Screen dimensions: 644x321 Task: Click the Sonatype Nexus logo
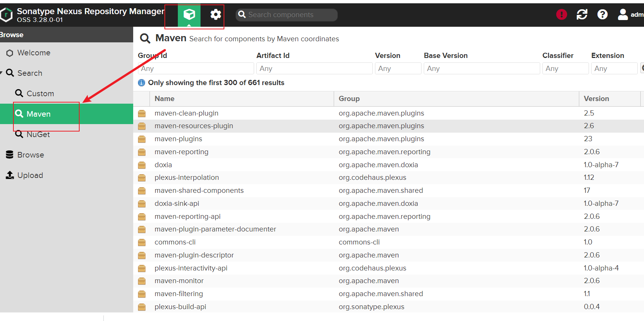tap(6, 15)
